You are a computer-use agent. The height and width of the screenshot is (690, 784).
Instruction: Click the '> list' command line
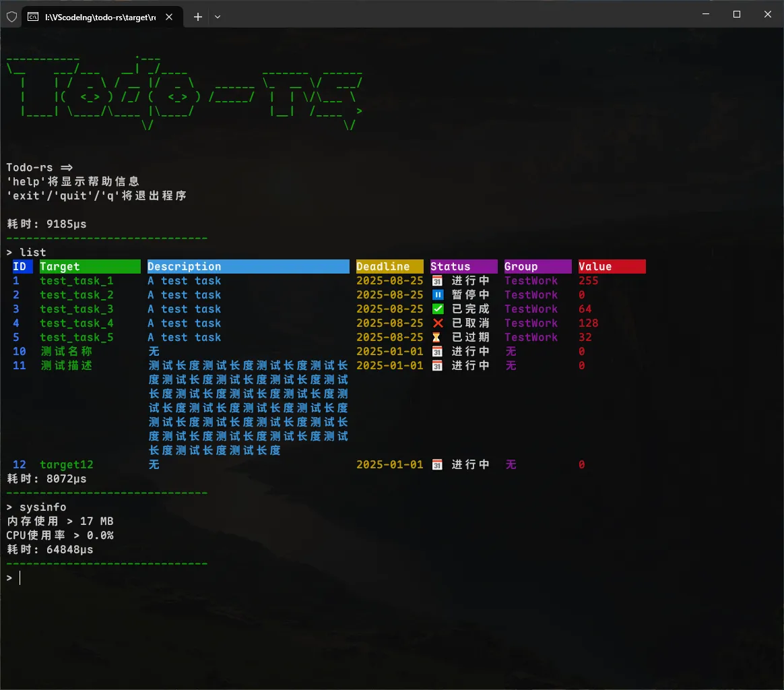pos(26,252)
